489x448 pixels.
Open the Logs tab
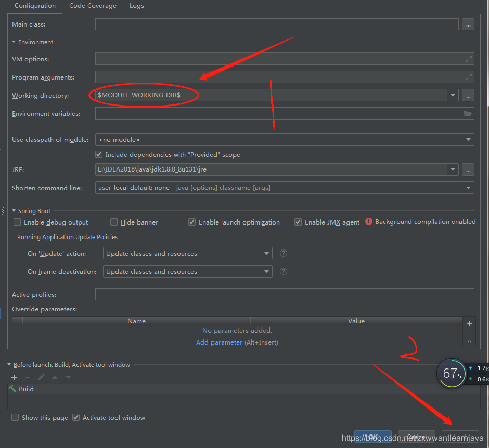click(x=137, y=6)
